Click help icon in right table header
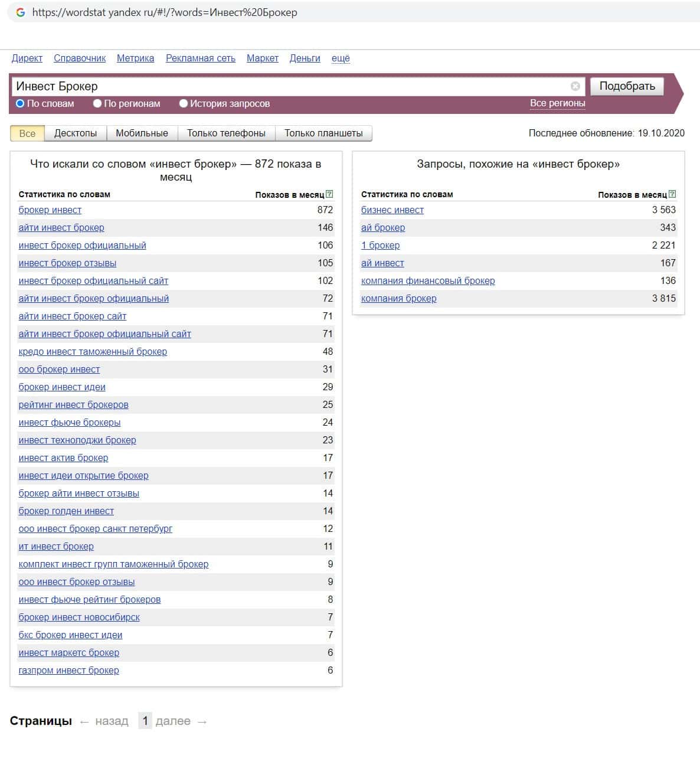Screen dimensions: 700x758 coord(672,194)
